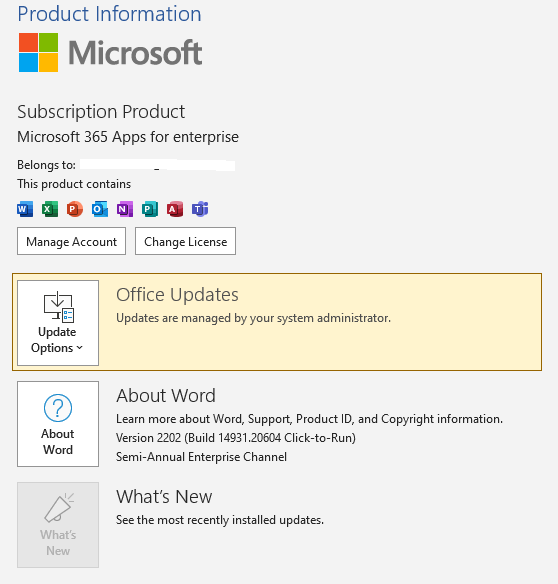This screenshot has height=584, width=558.
Task: Click the question mark About icon
Action: 58,408
